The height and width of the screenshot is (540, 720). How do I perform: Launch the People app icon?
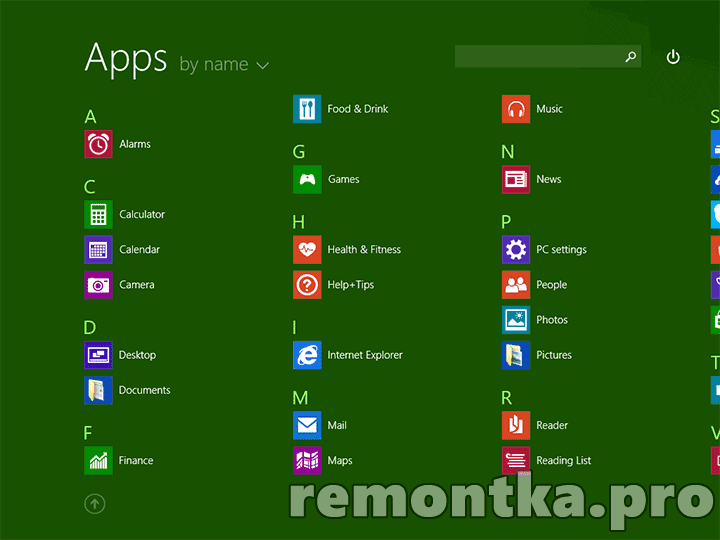point(516,285)
